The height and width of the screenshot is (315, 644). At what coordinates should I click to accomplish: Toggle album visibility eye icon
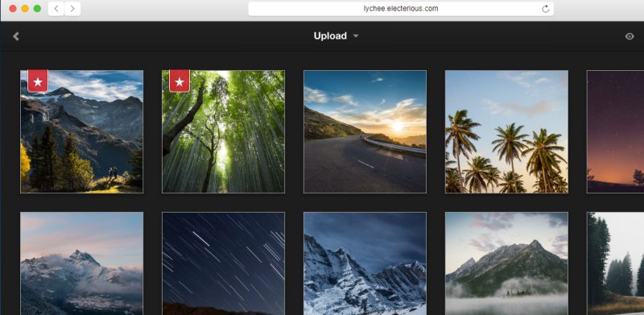coord(630,36)
